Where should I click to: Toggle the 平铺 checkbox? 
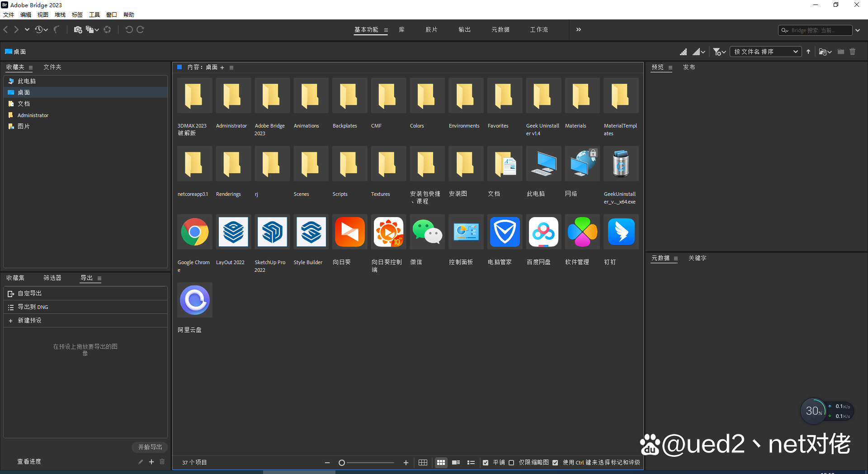486,463
